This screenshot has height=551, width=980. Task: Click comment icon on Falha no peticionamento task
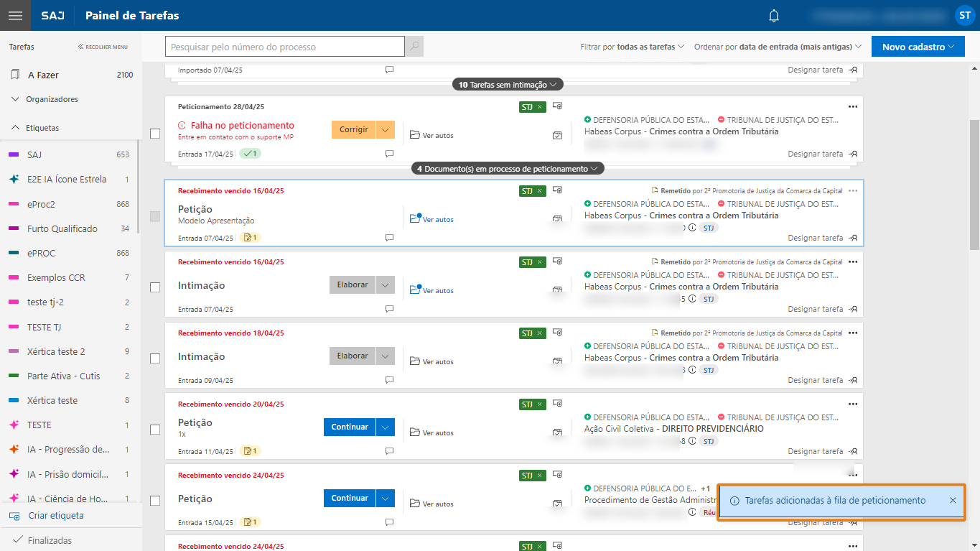point(389,154)
